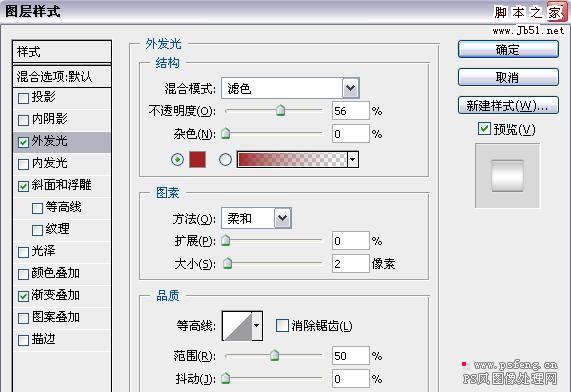Select the solid color radio button
The width and height of the screenshot is (571, 392).
177,160
